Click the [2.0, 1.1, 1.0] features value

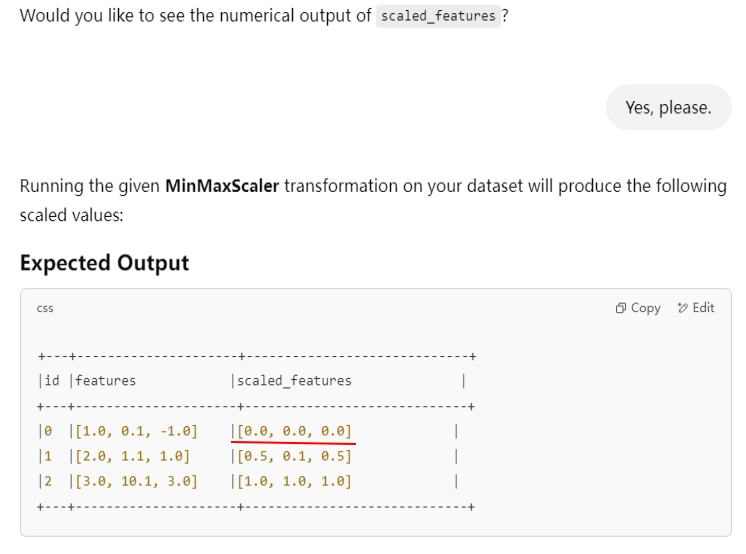pyautogui.click(x=132, y=456)
